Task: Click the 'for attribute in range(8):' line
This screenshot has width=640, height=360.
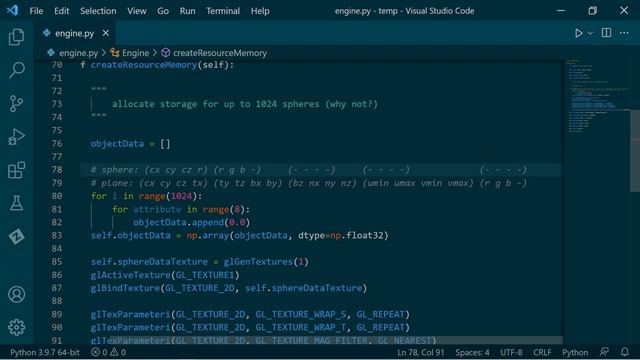Action: (181, 209)
